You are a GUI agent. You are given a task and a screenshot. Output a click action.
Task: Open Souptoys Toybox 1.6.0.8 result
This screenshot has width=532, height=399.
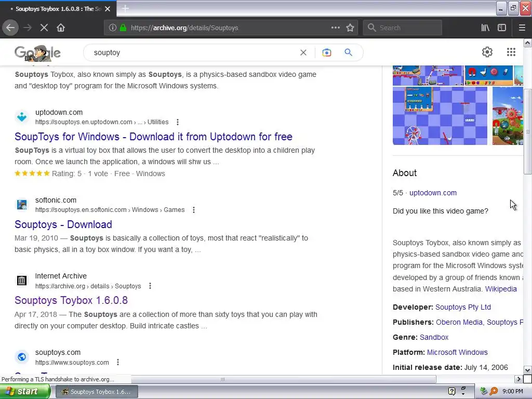pyautogui.click(x=71, y=301)
